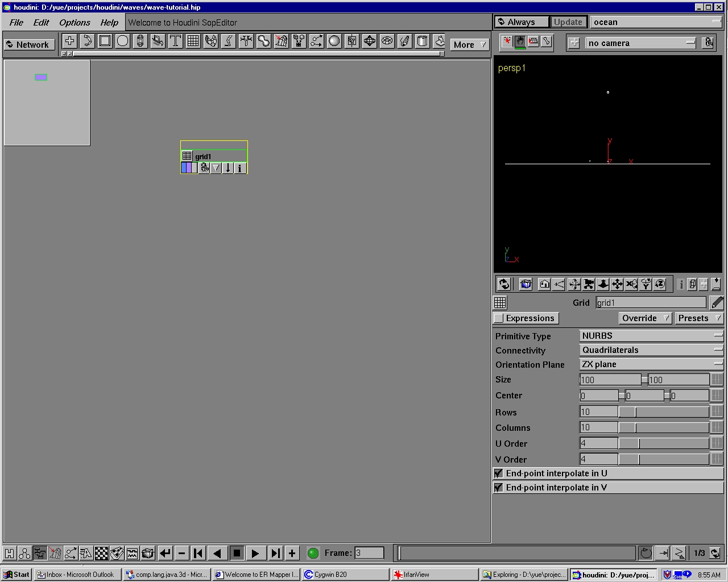Viewport: 728px width, 582px height.
Task: Click the checkerboard icon in the bottom toolbar
Action: tap(101, 552)
